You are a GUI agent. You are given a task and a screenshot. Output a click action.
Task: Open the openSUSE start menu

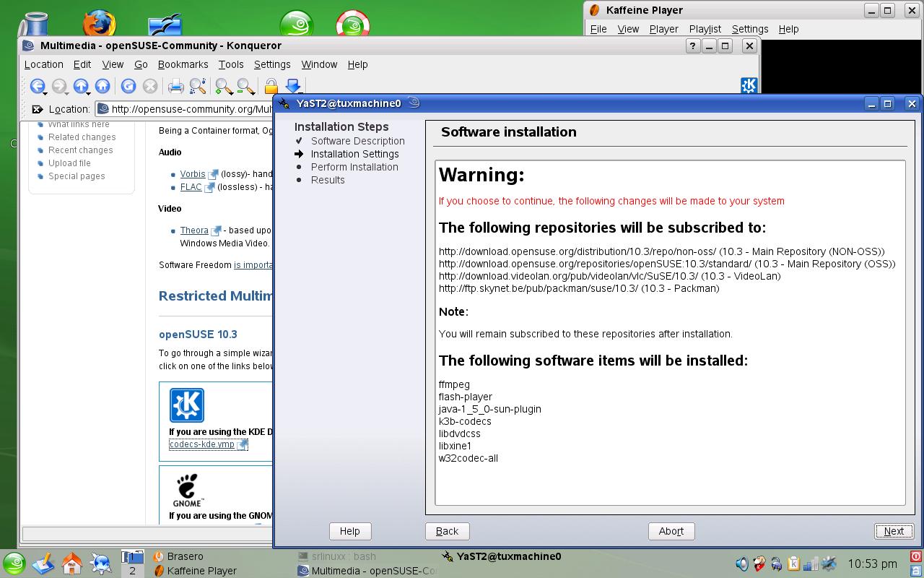(x=14, y=564)
